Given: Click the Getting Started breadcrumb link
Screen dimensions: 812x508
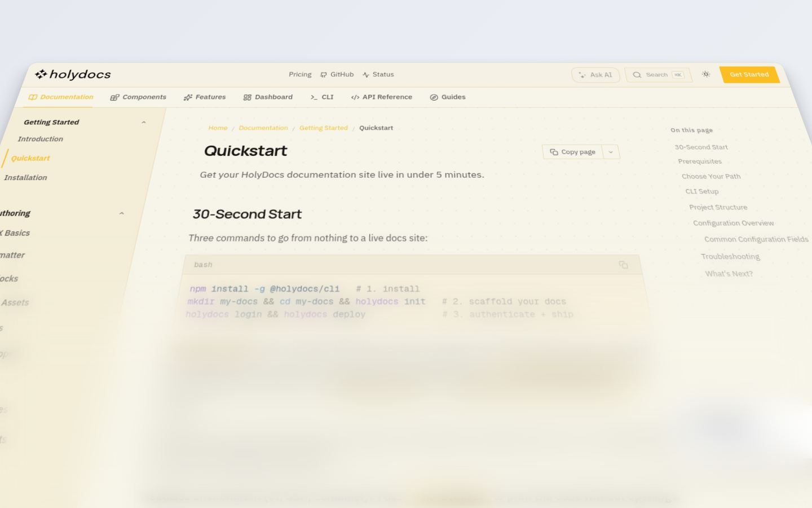Looking at the screenshot, I should [324, 128].
